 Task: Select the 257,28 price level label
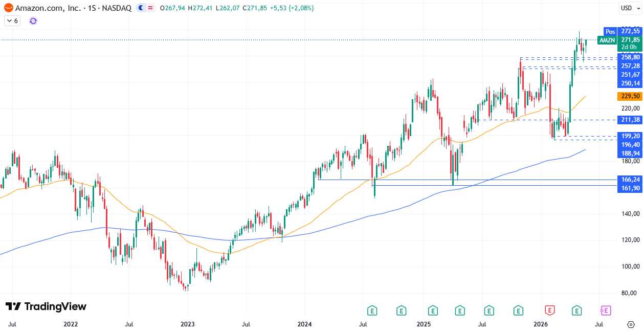pyautogui.click(x=631, y=66)
